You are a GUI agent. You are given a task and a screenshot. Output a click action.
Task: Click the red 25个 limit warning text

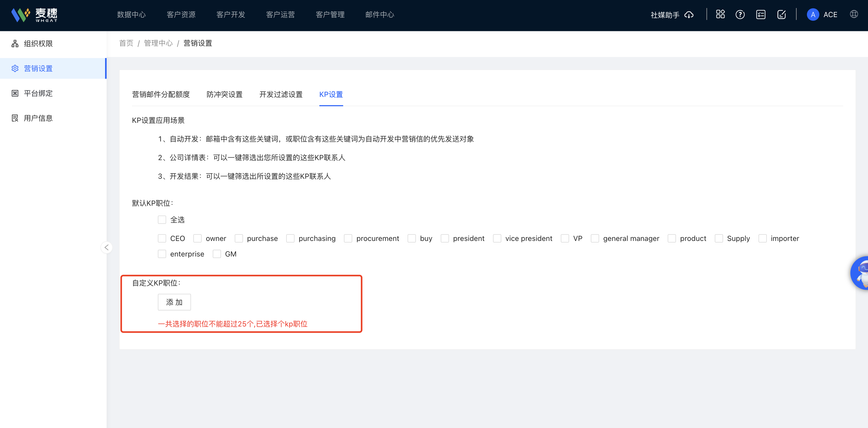point(232,324)
